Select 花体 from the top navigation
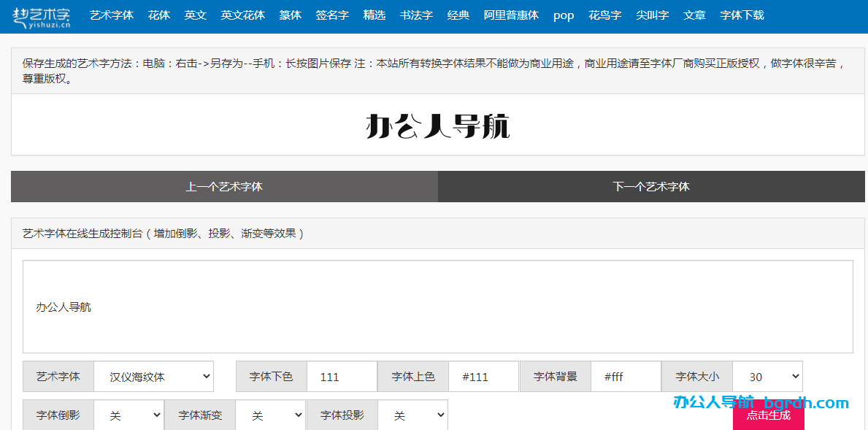This screenshot has width=868, height=430. tap(158, 15)
